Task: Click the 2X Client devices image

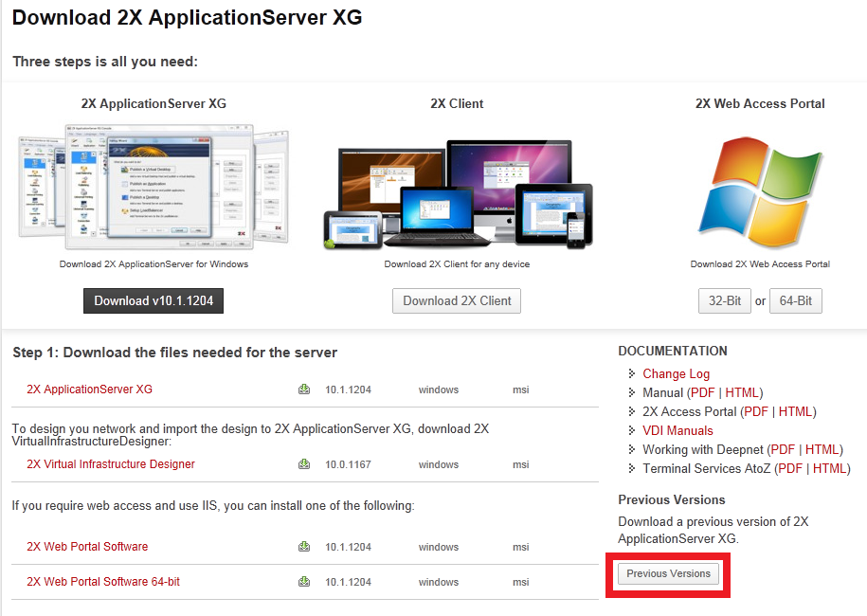Action: 458,194
